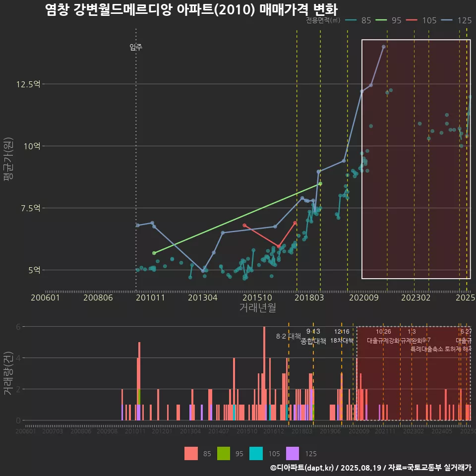Click the first green 95㎡ data point
This screenshot has width=476, height=476.
[x=154, y=253]
